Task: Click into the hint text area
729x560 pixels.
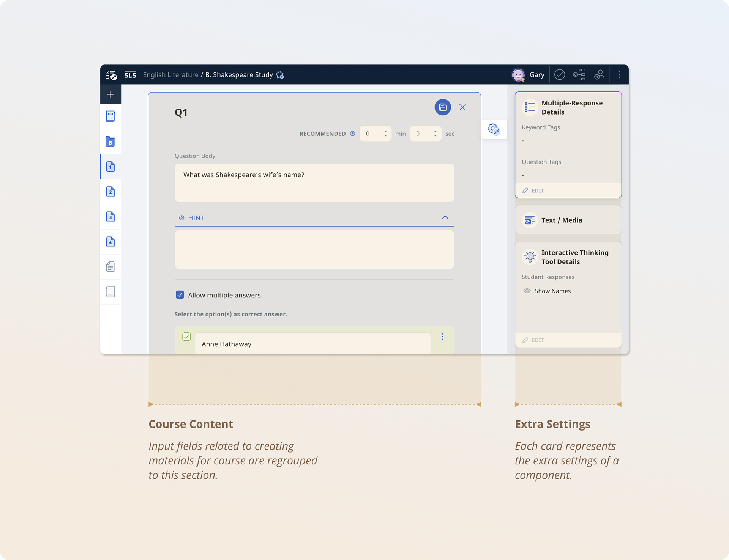Action: tap(314, 250)
